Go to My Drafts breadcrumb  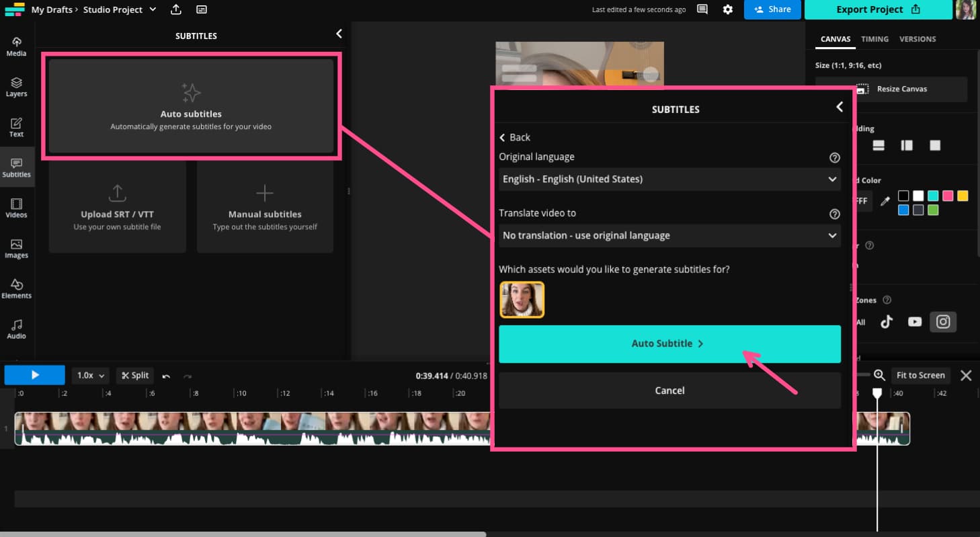pos(52,9)
